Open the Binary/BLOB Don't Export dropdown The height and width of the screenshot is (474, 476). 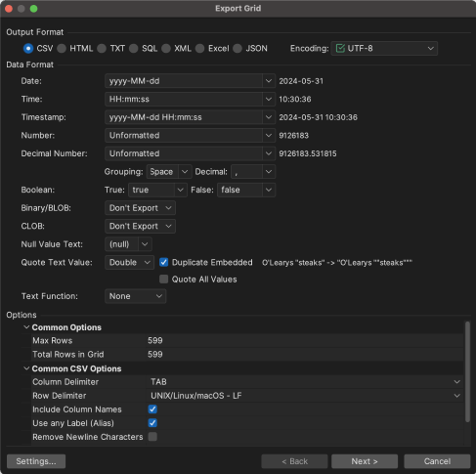(x=140, y=208)
